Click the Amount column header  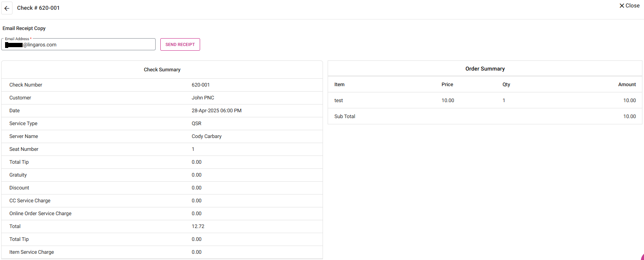[626, 85]
